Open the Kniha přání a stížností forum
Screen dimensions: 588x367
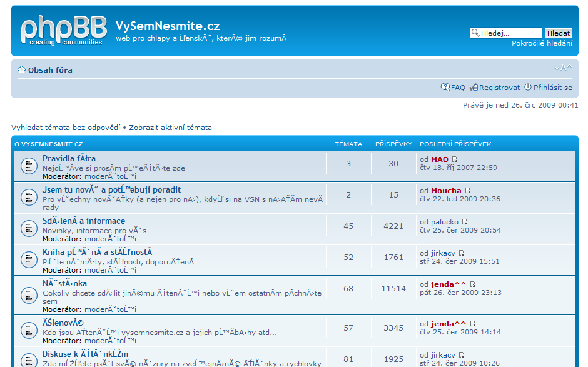pyautogui.click(x=99, y=252)
